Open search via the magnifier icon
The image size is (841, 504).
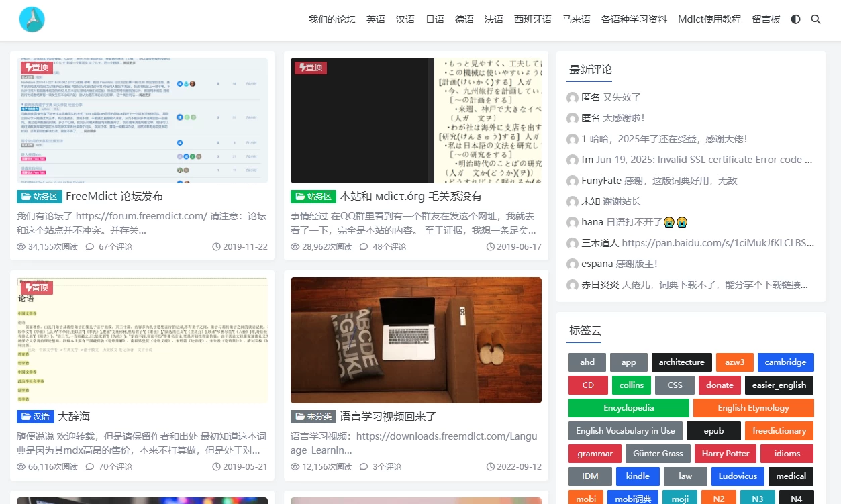[815, 19]
